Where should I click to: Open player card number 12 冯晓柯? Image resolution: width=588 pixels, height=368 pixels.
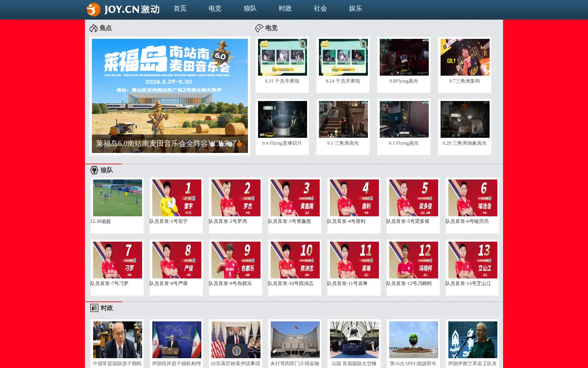(x=414, y=260)
